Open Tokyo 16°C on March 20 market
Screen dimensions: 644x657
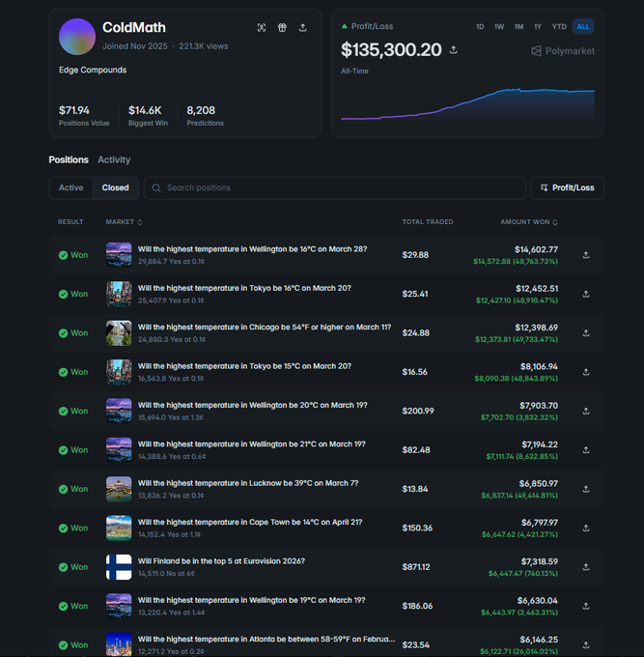tap(244, 288)
